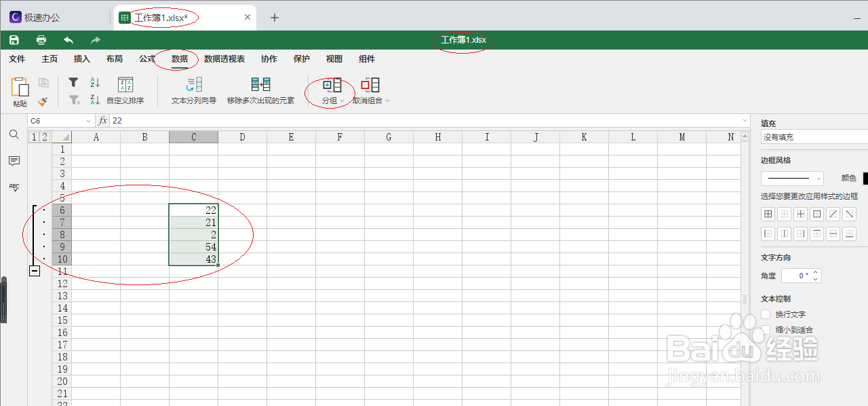
Task: Open the Name Box C6 dropdown
Action: (89, 121)
